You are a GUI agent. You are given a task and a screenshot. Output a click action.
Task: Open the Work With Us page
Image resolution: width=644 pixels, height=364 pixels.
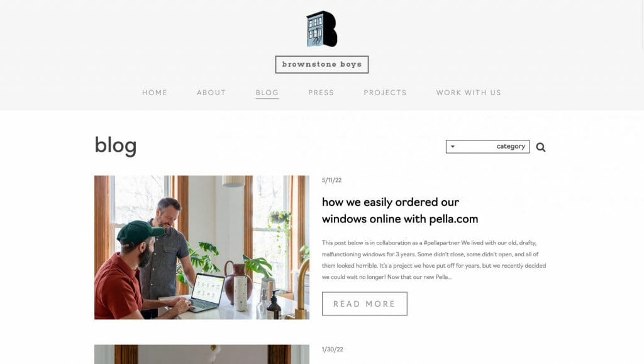pos(469,93)
